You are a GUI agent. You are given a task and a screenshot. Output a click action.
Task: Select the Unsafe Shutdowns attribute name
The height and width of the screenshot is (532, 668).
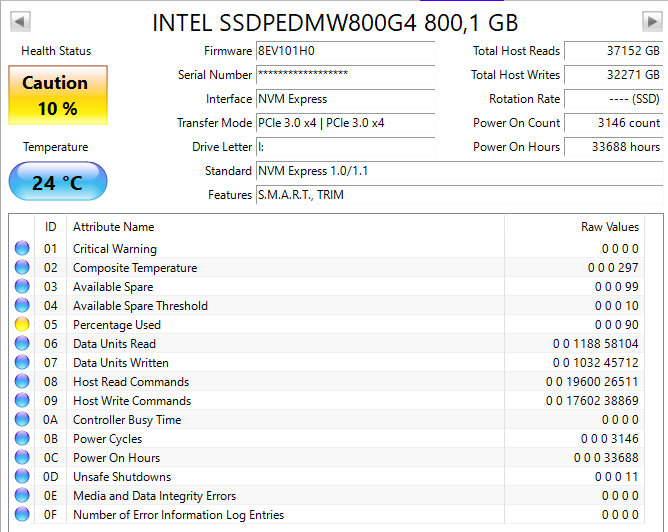(x=122, y=477)
